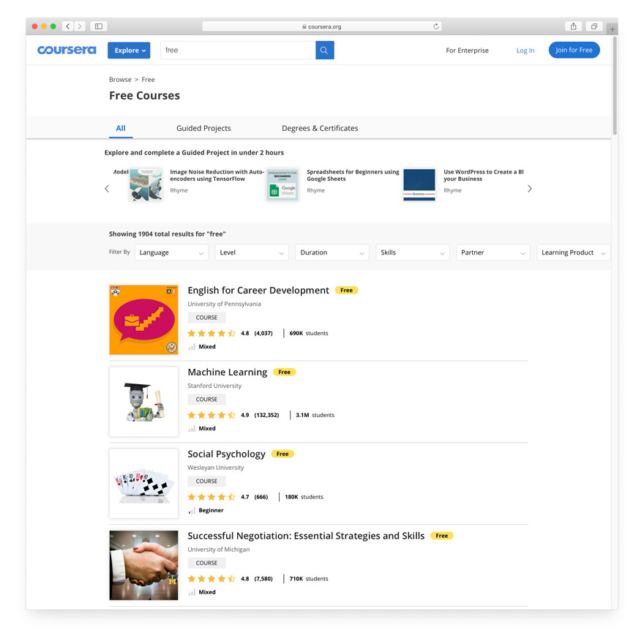
Task: Click the browser back arrow
Action: point(67,26)
